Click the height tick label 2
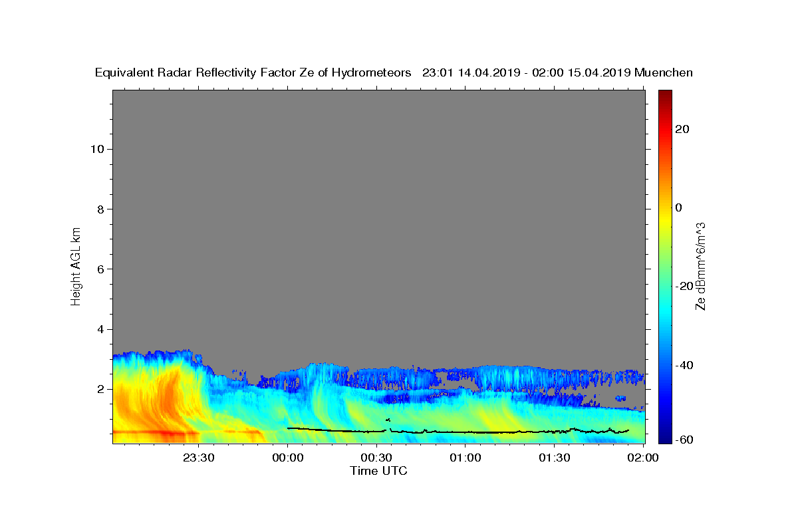 point(100,389)
